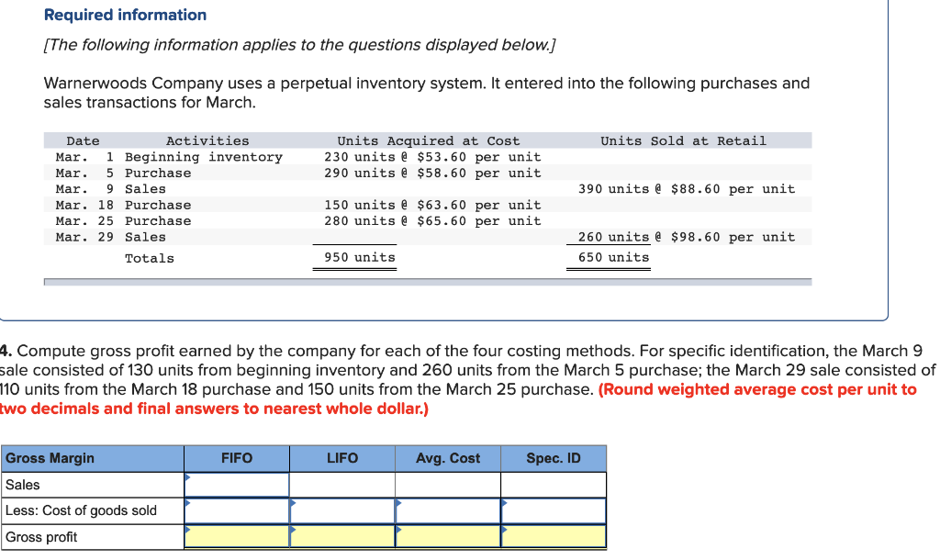The width and height of the screenshot is (940, 560).
Task: Click the FIFO column header
Action: pyautogui.click(x=236, y=458)
